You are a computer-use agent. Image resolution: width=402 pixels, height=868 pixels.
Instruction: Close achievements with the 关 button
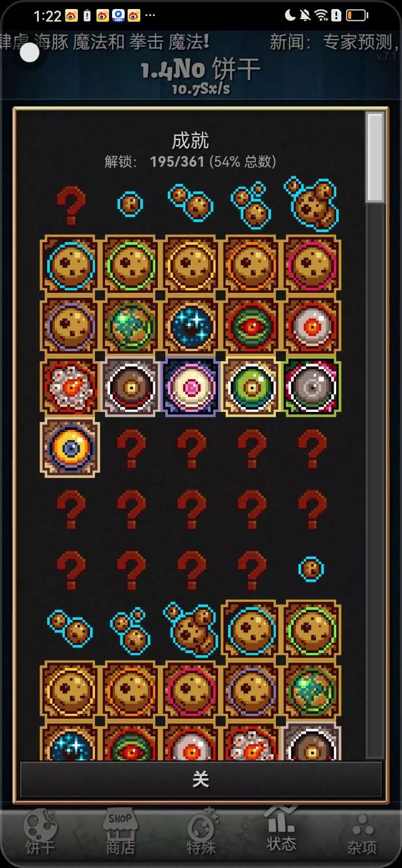[201, 779]
